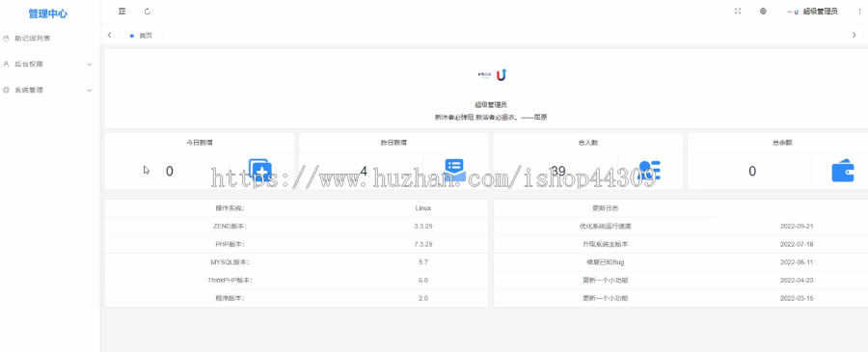868x352 pixels.
Task: Click the gear icon beside 系统管理
Action: [6, 90]
